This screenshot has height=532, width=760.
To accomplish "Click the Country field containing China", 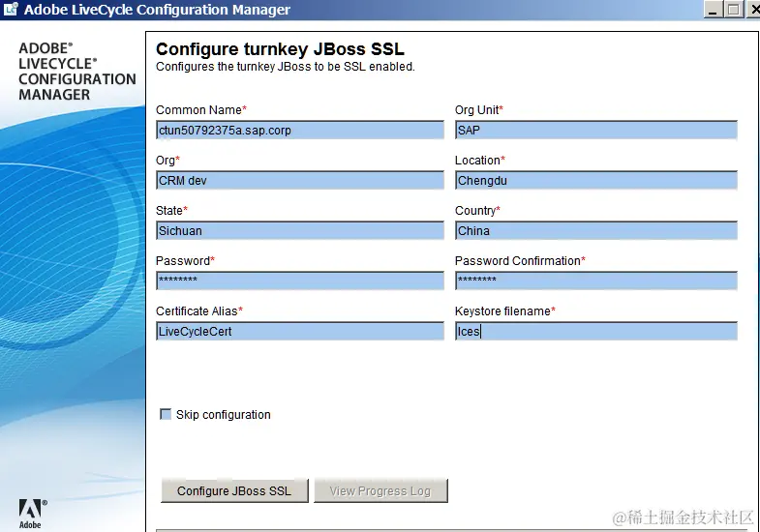I will [x=596, y=231].
